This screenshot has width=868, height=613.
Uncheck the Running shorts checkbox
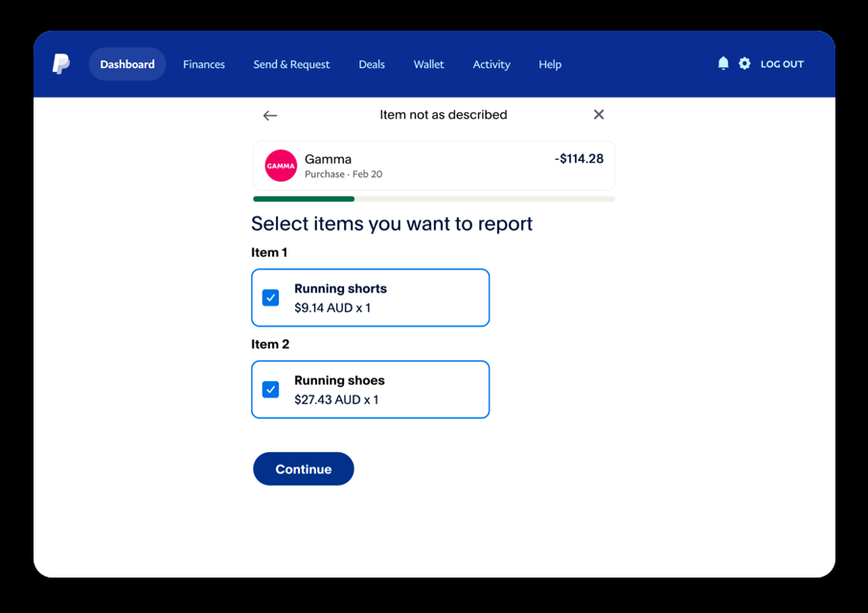pyautogui.click(x=271, y=298)
